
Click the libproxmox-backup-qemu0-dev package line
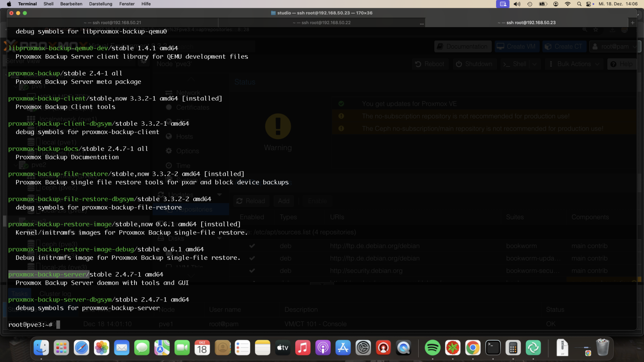(x=93, y=48)
